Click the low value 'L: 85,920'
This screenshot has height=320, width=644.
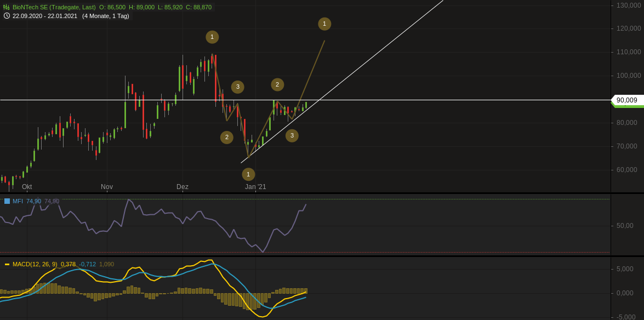[x=171, y=7]
